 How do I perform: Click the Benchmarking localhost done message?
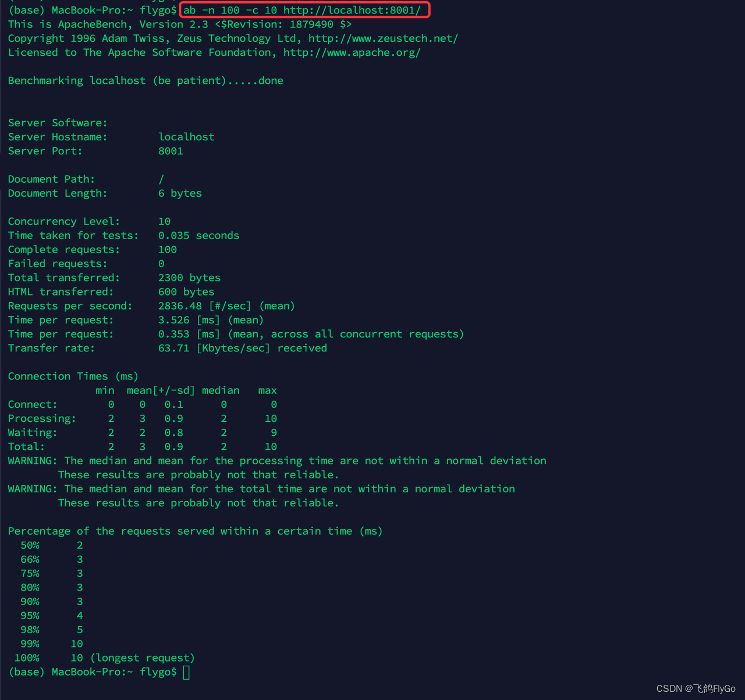[146, 80]
